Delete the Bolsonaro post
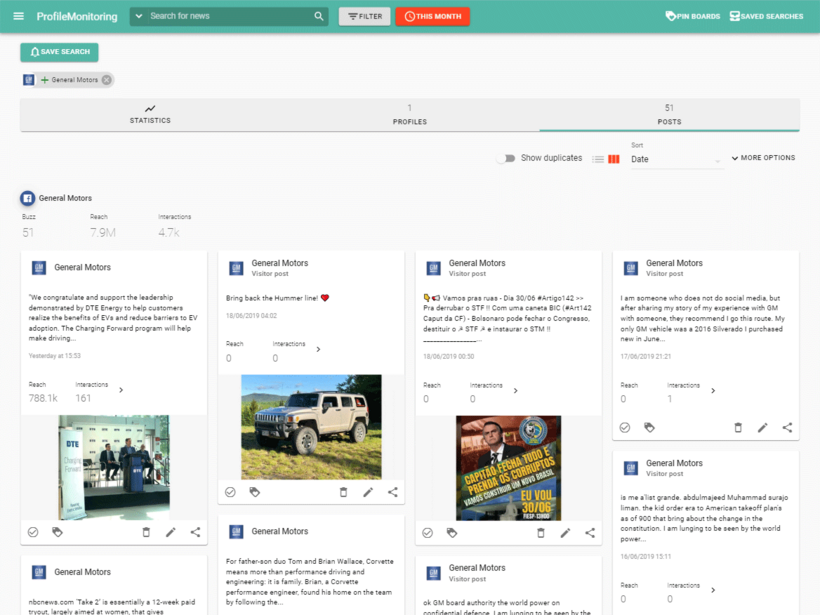Screen dimensions: 820x615 pyautogui.click(x=541, y=533)
